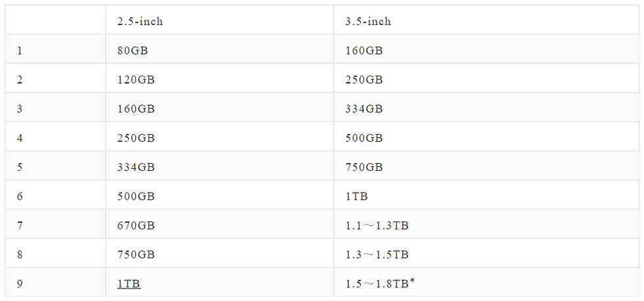
Task: Select the 3.5-inch column header
Action: 486,20
